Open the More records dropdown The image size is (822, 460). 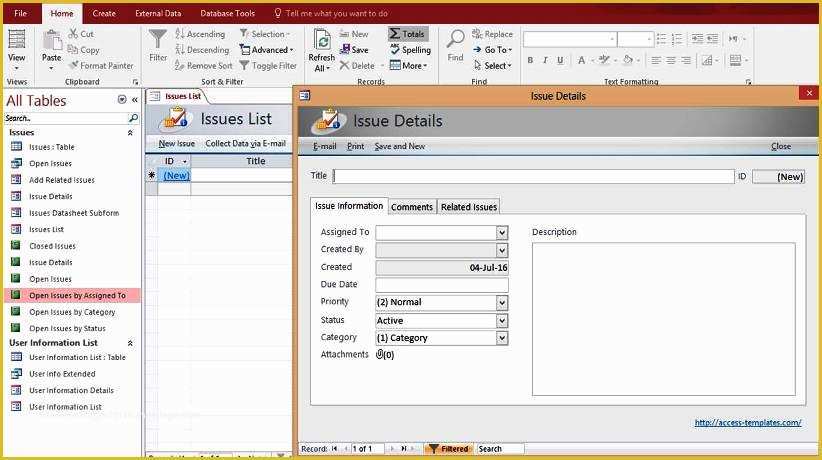coord(408,66)
